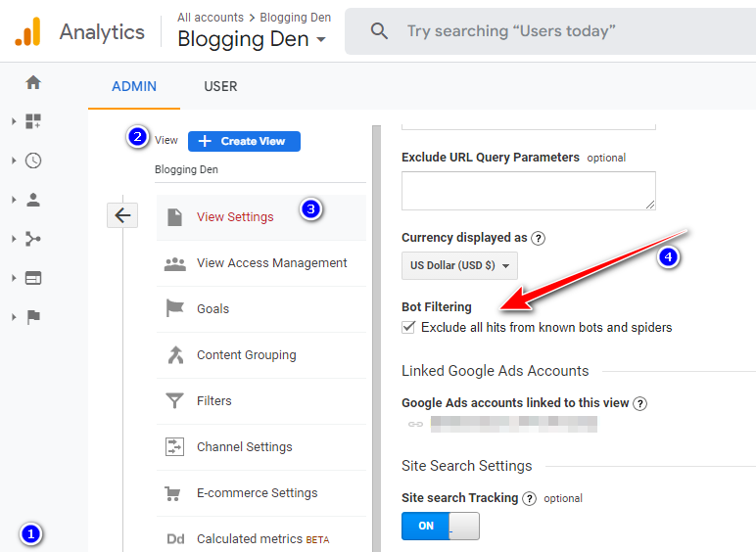Screen dimensions: 756x552
Task: Open Conversions flag icon in sidebar
Action: click(33, 317)
